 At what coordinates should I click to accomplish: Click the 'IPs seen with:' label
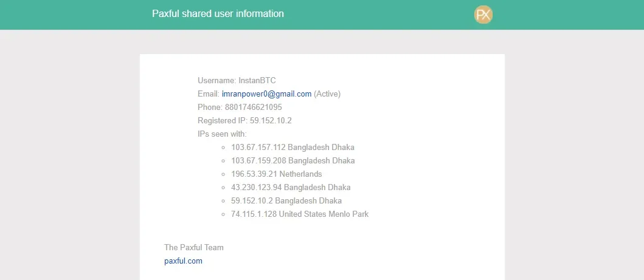(222, 134)
